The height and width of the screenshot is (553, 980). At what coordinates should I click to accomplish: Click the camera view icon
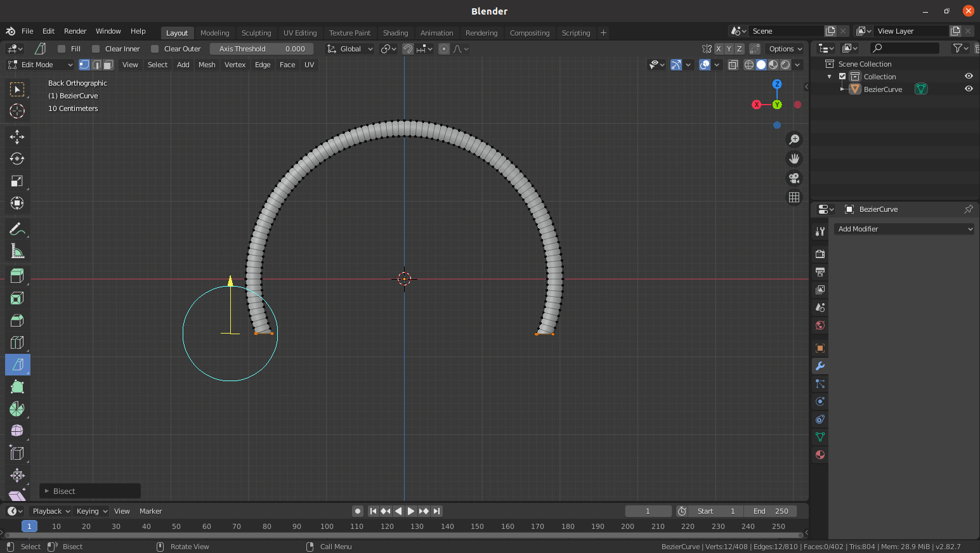click(x=794, y=178)
